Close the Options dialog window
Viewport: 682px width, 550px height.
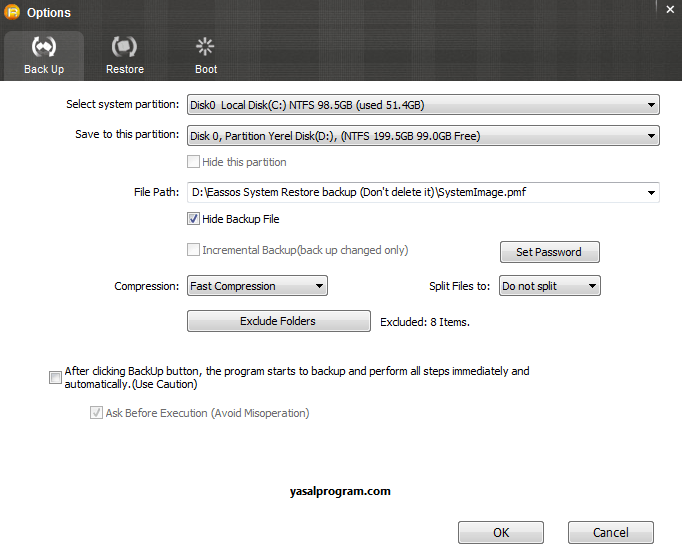pos(669,9)
